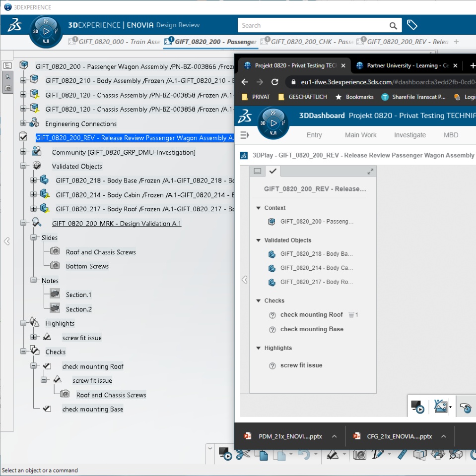Open the Investigate dashboard tab
Image resolution: width=476 pixels, height=476 pixels.
tap(409, 135)
